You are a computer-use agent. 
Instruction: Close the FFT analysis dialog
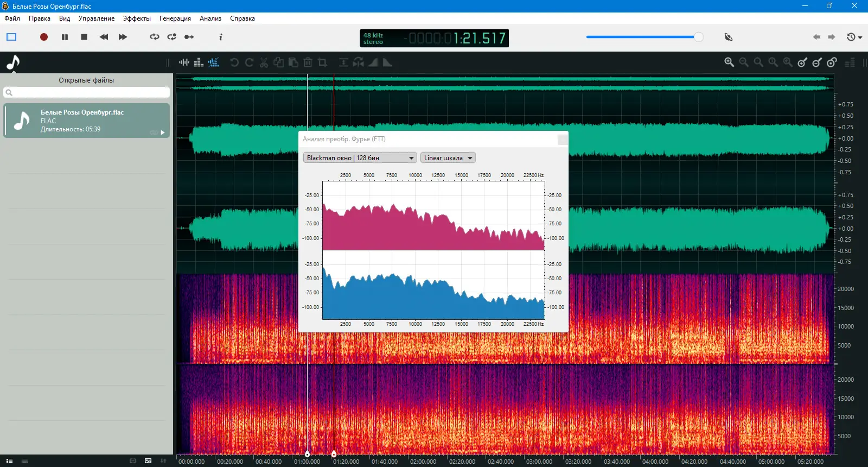563,140
